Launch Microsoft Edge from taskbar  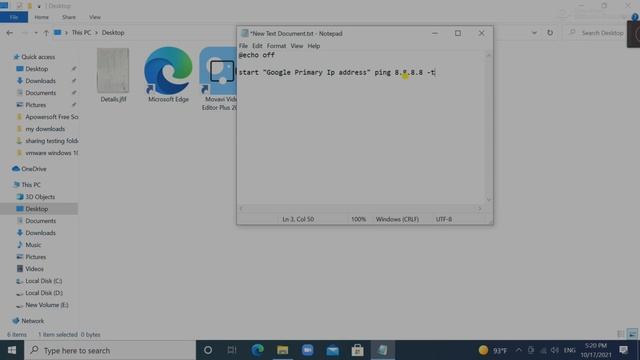pyautogui.click(x=258, y=350)
